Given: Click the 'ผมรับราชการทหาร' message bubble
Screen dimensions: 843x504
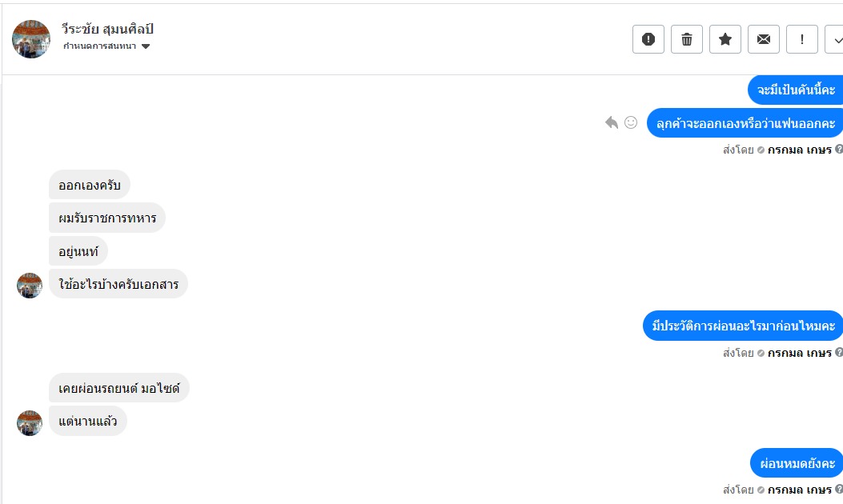Looking at the screenshot, I should (x=107, y=218).
